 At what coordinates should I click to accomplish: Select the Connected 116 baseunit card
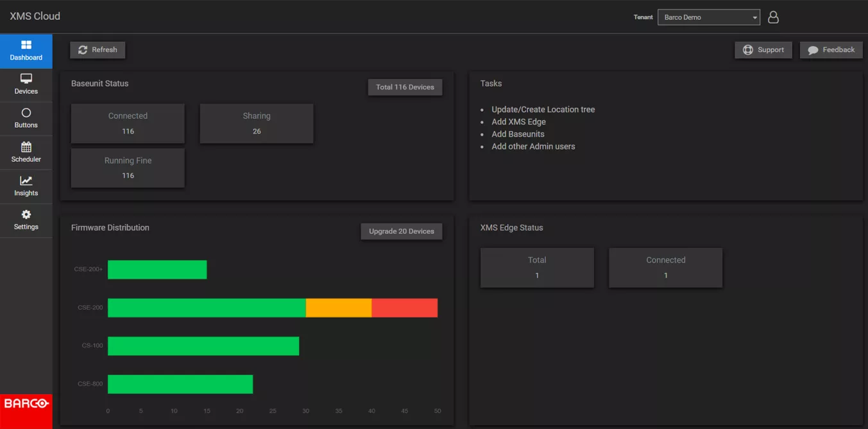(128, 123)
